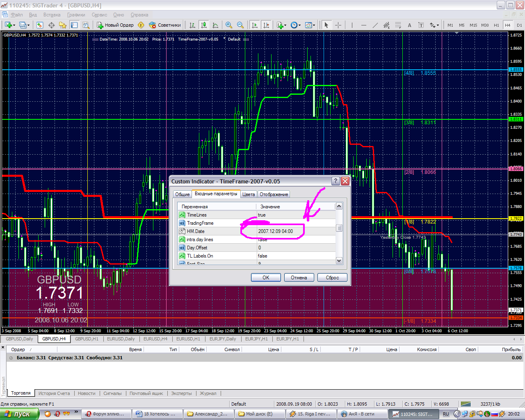525x420 pixels.
Task: Open the Data Window crosshair icon
Action: (51, 25)
